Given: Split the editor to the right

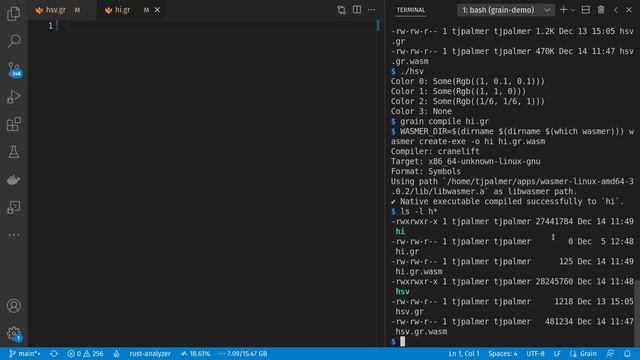Looking at the screenshot, I should tap(357, 10).
